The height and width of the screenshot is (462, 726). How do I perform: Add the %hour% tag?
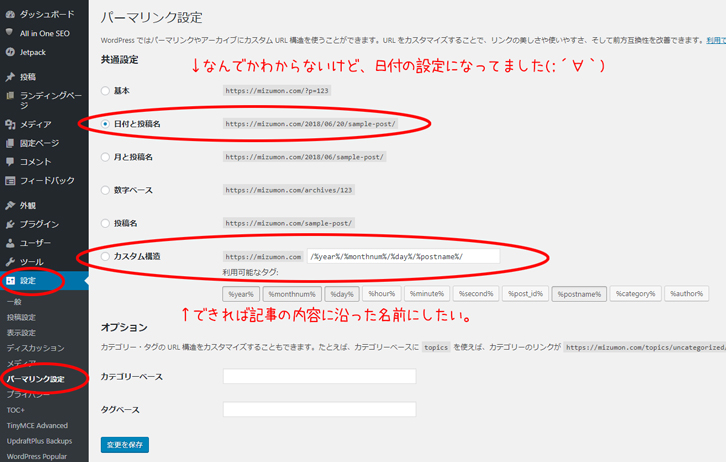[x=382, y=293]
